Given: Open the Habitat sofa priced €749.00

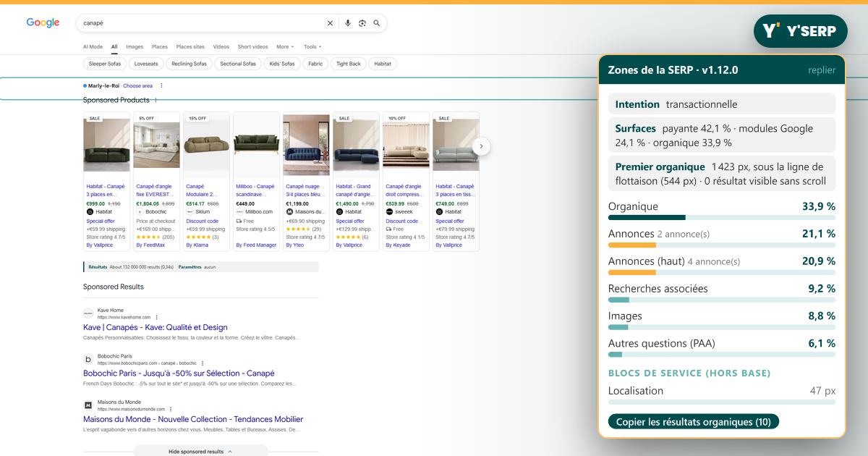Looking at the screenshot, I should pos(456,145).
